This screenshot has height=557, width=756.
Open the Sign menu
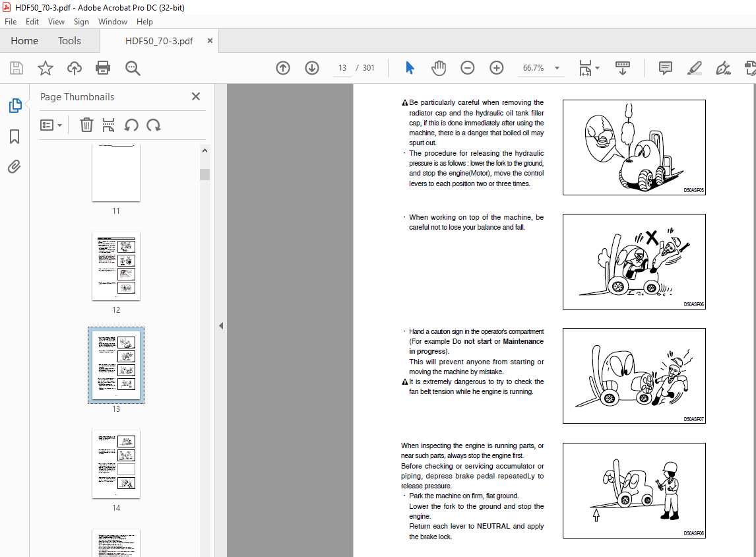point(82,22)
